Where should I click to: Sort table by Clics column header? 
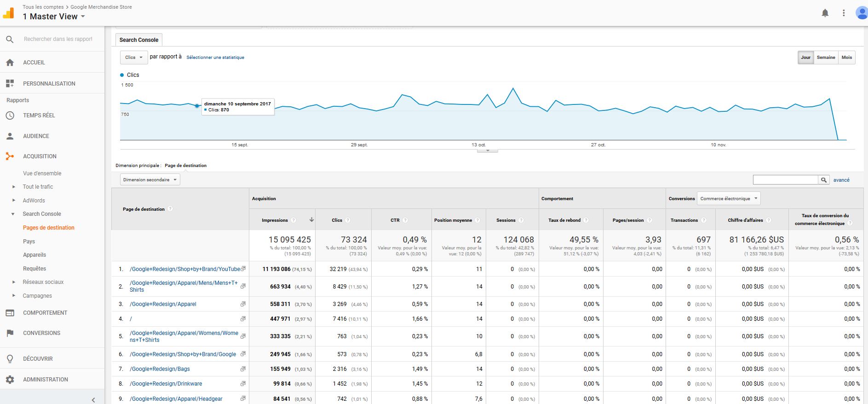tap(337, 220)
